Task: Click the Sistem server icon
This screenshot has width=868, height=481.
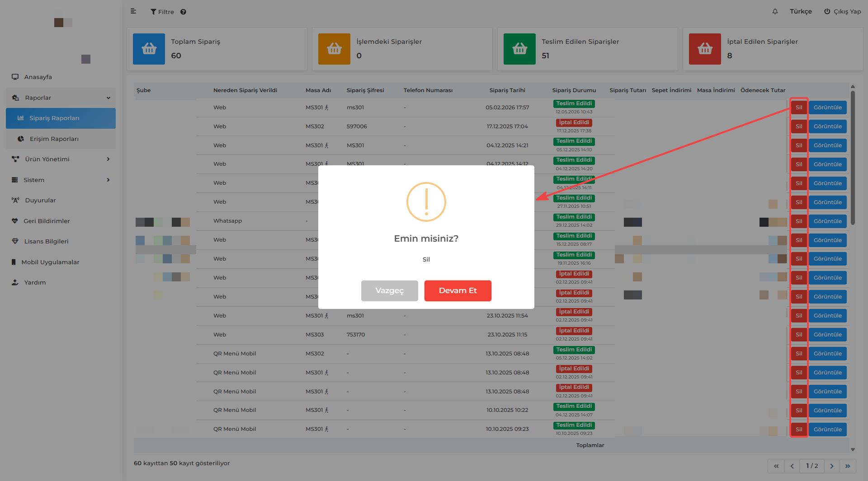Action: point(15,180)
